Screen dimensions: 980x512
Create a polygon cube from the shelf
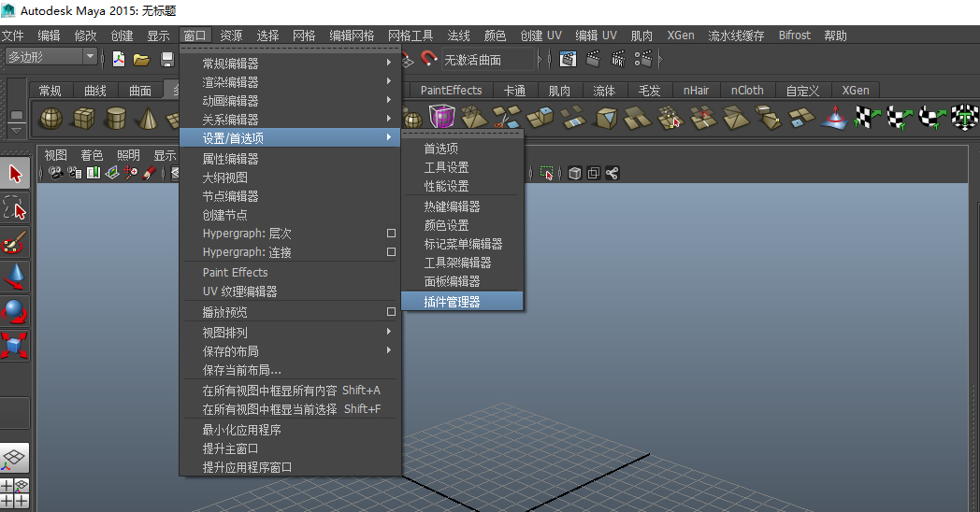[84, 118]
